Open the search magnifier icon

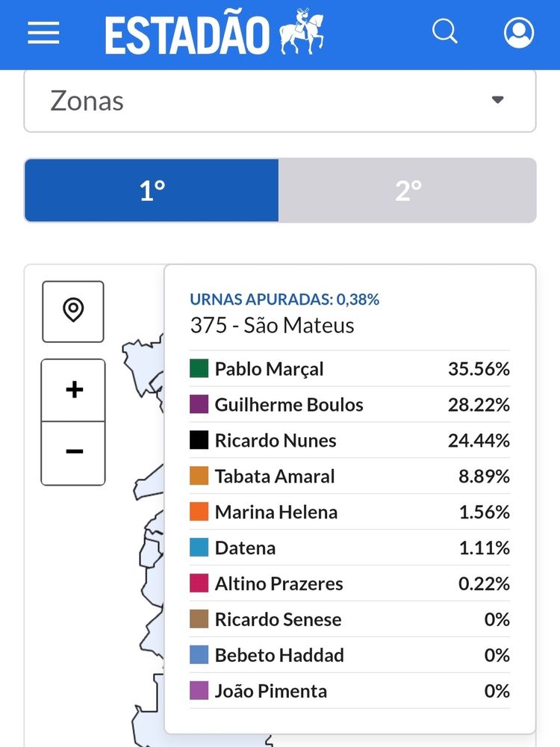(445, 32)
